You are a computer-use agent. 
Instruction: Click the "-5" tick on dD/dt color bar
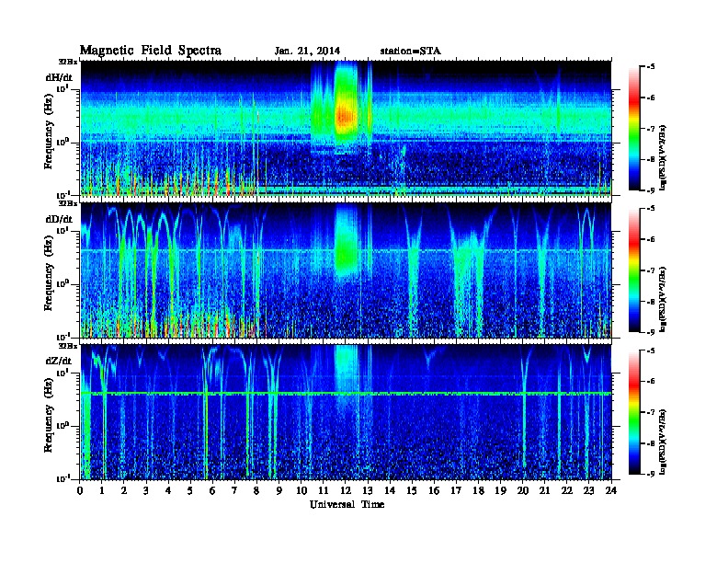651,209
